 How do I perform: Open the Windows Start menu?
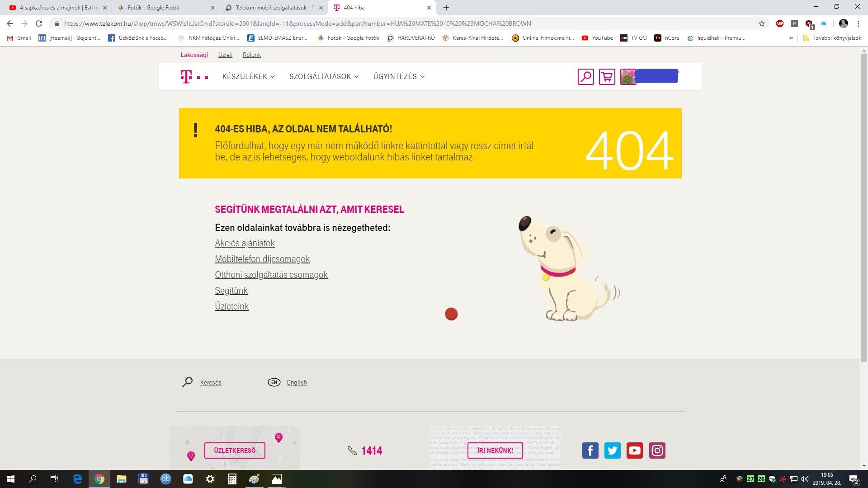click(11, 479)
